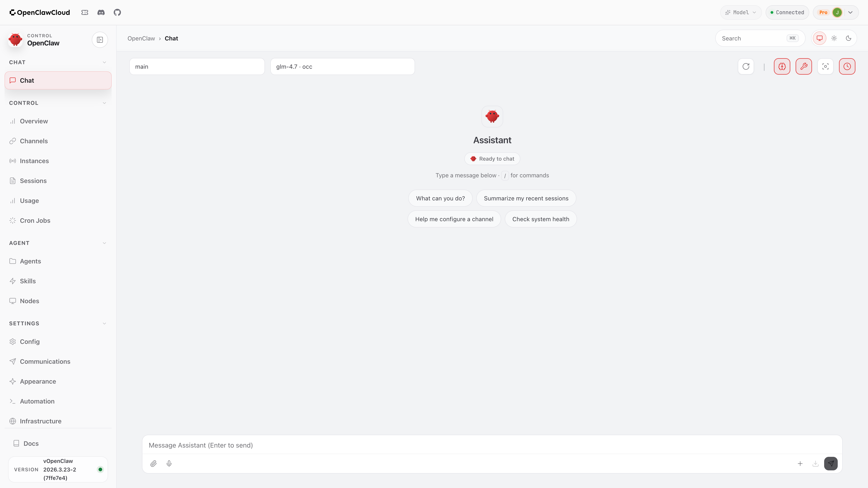
Task: Click Summarize my recent sessions
Action: click(x=526, y=198)
